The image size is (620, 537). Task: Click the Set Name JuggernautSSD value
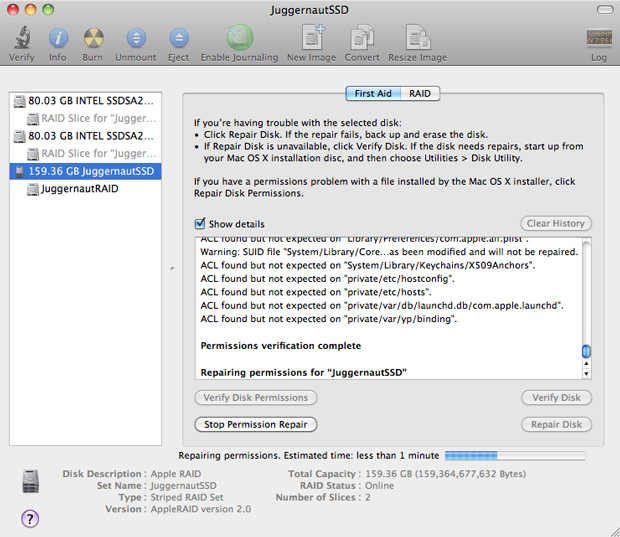pyautogui.click(x=183, y=486)
